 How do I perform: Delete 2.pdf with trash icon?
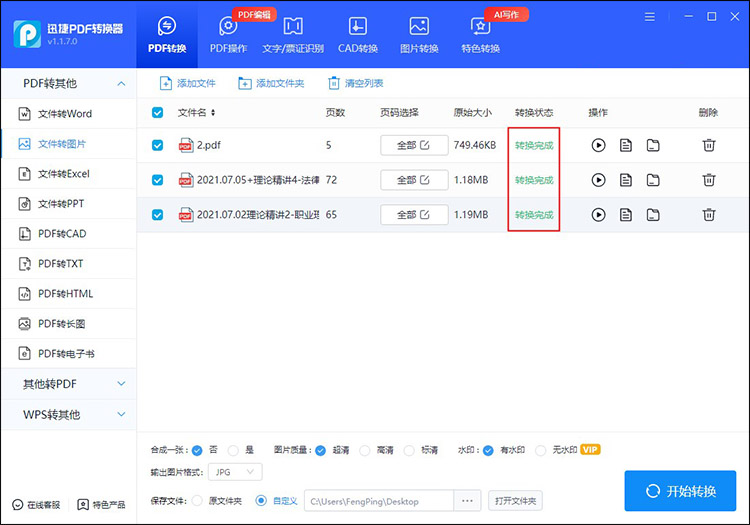pyautogui.click(x=709, y=145)
